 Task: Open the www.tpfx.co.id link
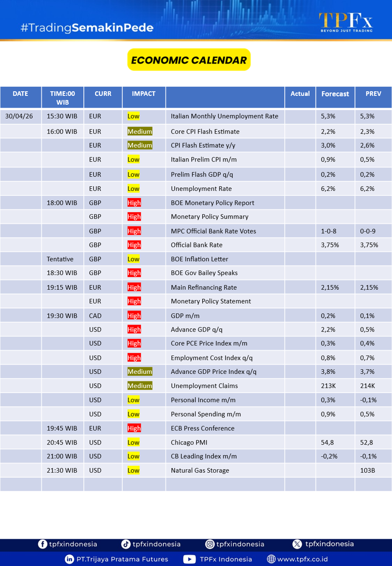302,559
